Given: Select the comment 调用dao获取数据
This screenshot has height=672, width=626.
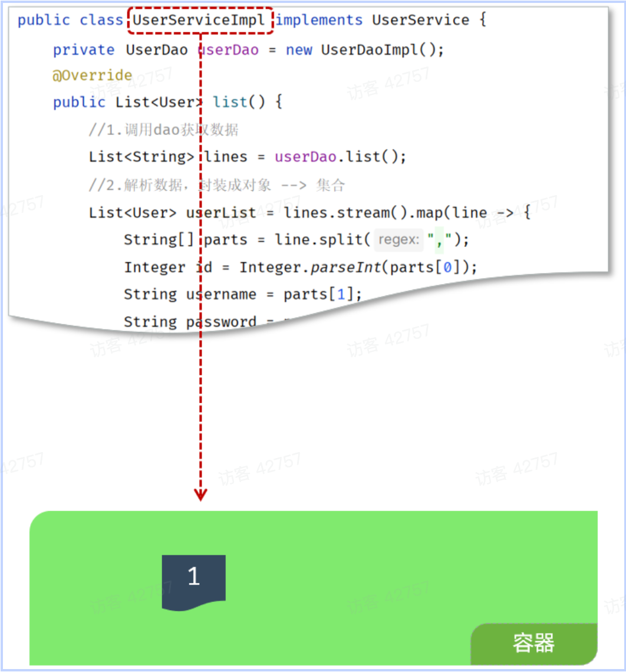Looking at the screenshot, I should (x=163, y=130).
